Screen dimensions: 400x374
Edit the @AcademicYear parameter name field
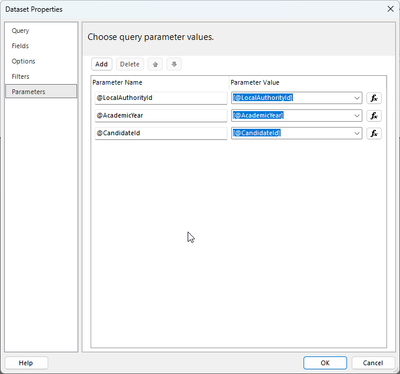[x=161, y=116]
